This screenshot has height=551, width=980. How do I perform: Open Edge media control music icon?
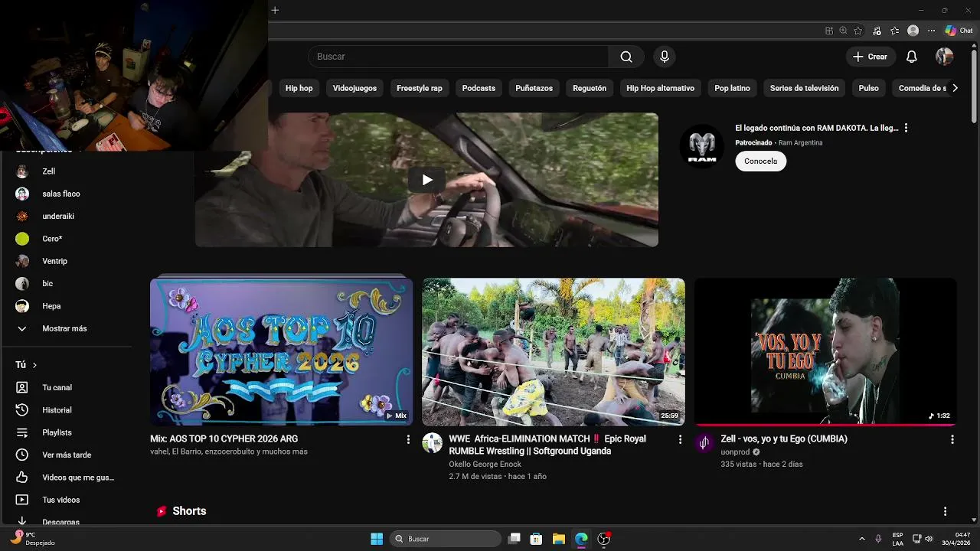pyautogui.click(x=877, y=31)
